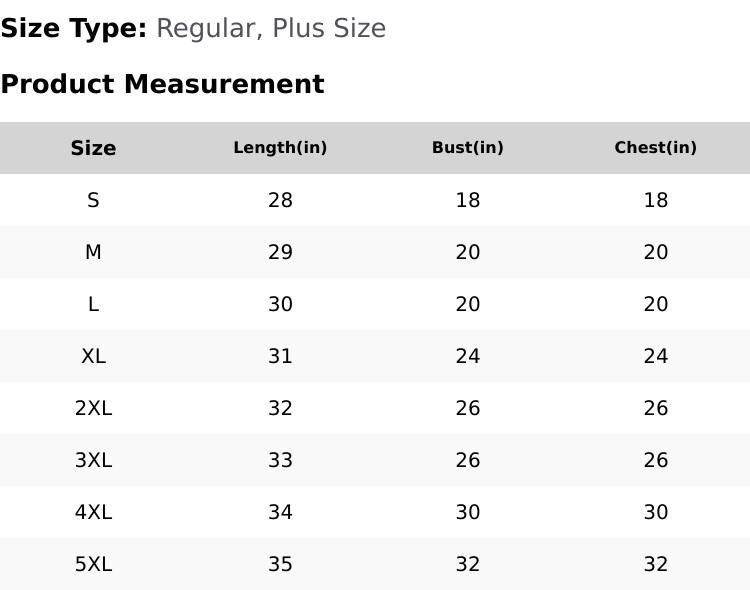This screenshot has height=590, width=750.
Task: Click the Length(in) column header
Action: [x=280, y=148]
